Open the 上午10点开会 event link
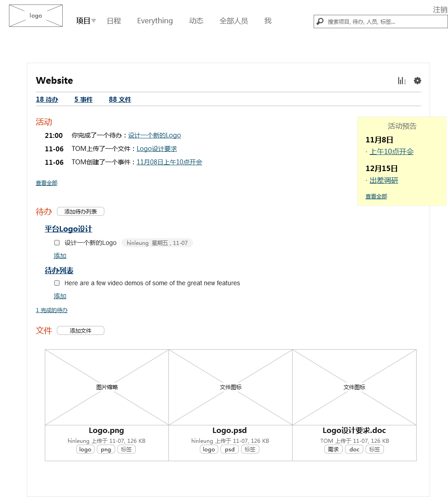This screenshot has width=448, height=497. coord(391,152)
